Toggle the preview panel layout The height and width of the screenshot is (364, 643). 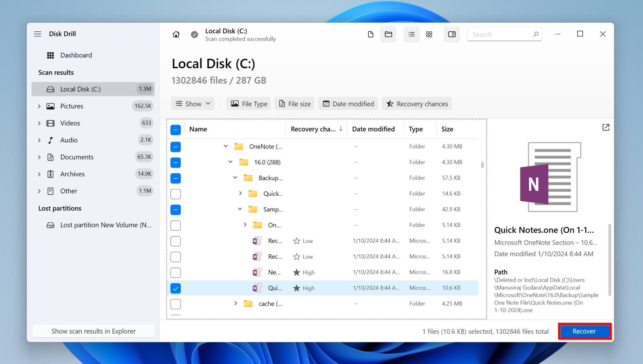pos(451,34)
